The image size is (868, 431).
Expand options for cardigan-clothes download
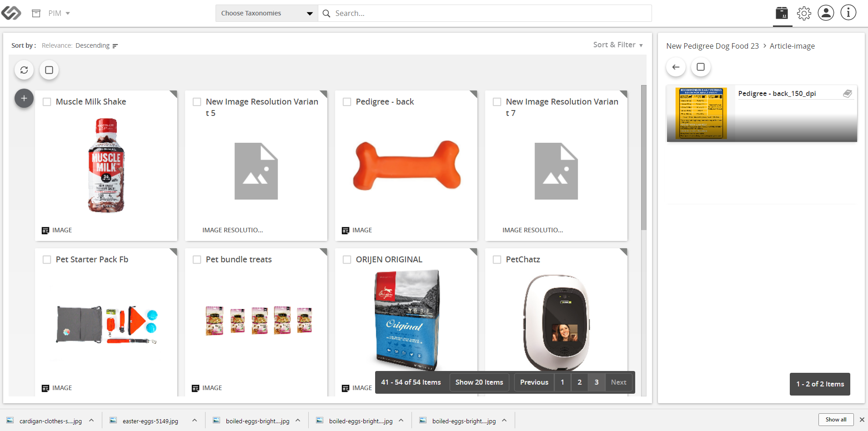pos(91,421)
